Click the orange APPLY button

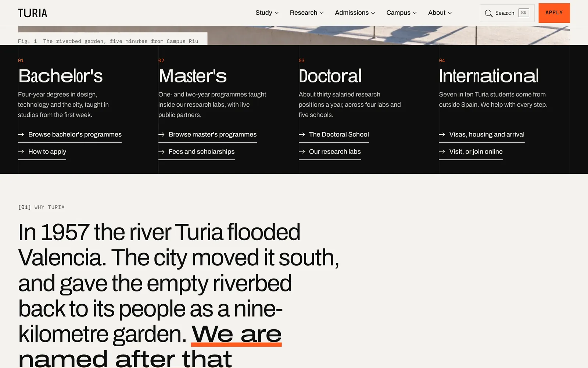pos(554,13)
